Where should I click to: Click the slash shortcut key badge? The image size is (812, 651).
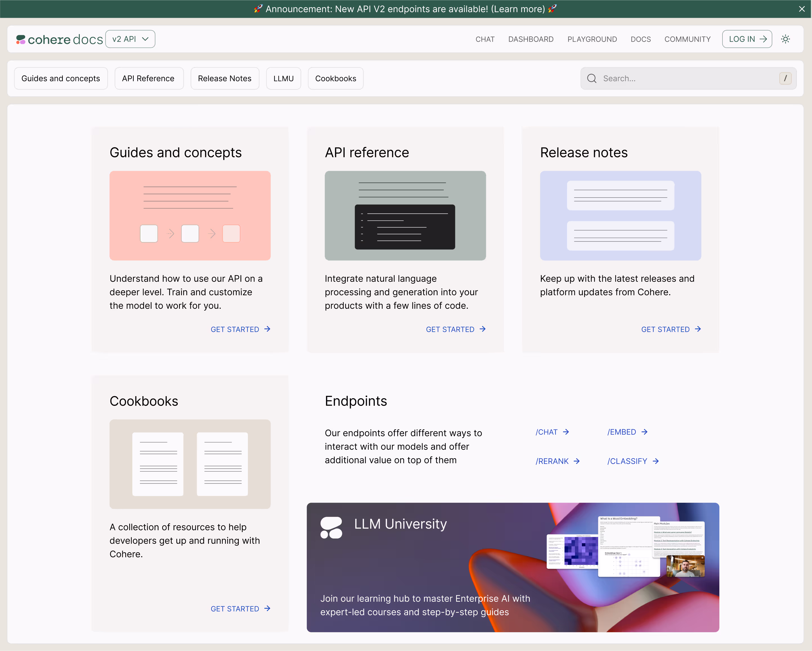[x=785, y=78]
